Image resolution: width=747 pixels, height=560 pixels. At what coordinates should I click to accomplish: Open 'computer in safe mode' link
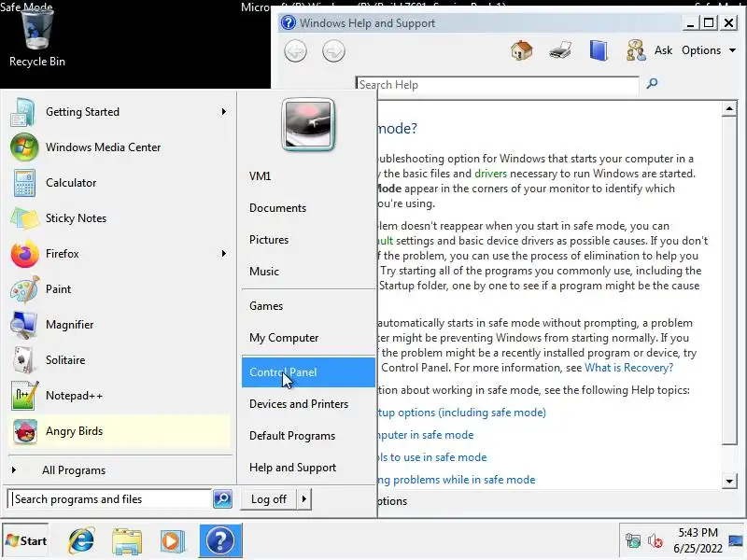(x=425, y=435)
